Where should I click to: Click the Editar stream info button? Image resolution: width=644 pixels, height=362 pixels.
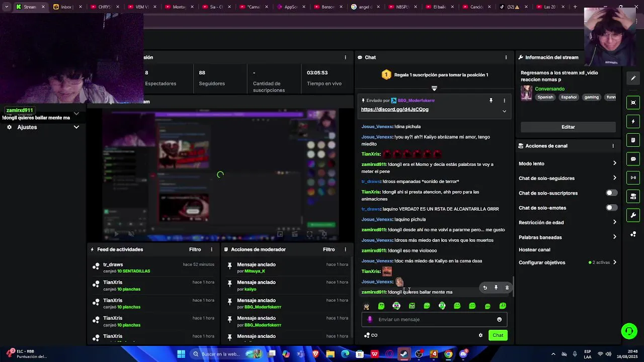pos(568,127)
